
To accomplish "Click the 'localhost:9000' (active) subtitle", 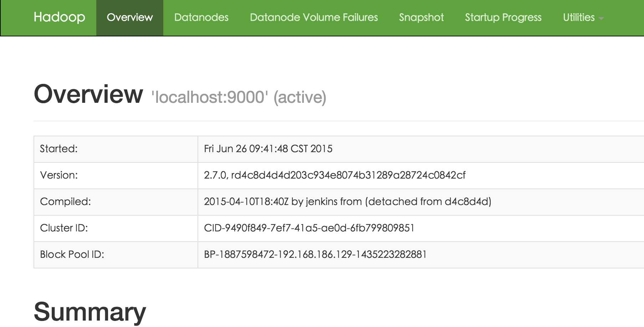I will [239, 97].
